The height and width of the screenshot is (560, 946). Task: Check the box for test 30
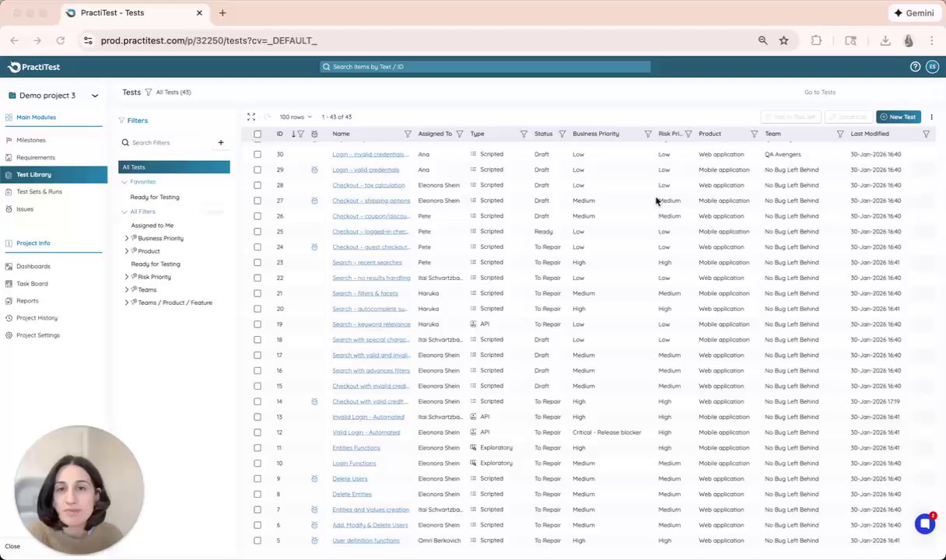tap(258, 154)
